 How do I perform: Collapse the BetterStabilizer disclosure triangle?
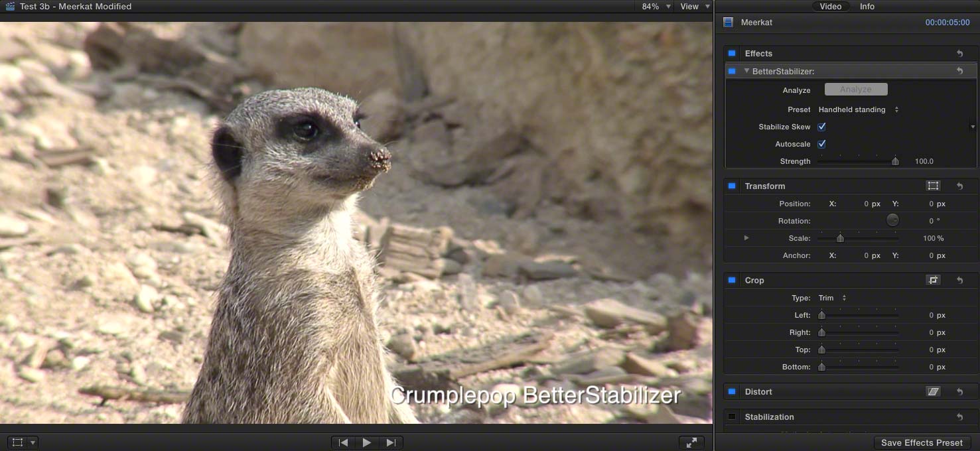(746, 71)
